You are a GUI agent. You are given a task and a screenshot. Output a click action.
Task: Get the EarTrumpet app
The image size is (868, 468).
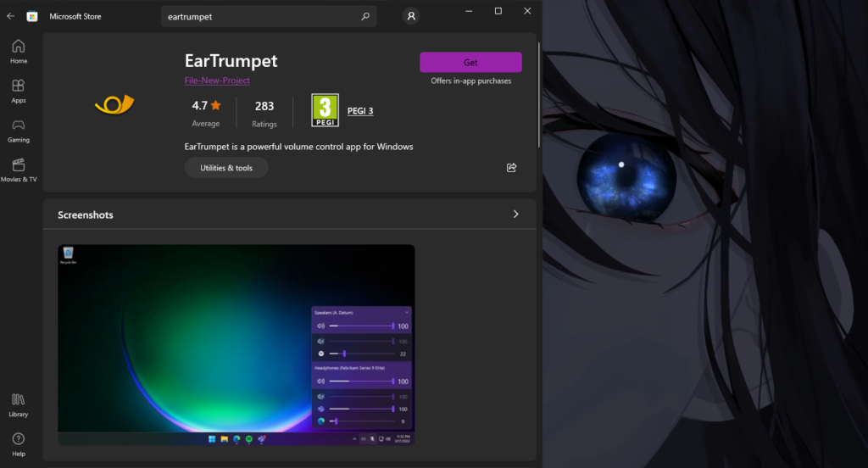tap(470, 63)
